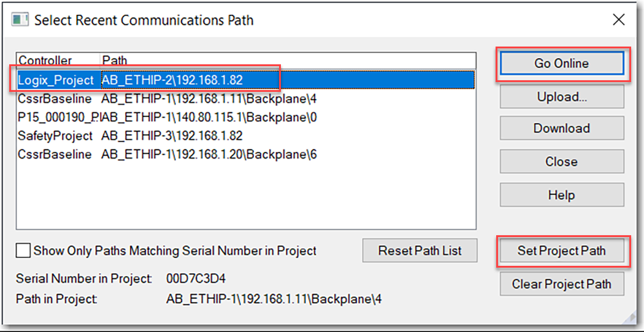The width and height of the screenshot is (644, 332).
Task: Click the dialog title bar icon
Action: 20,20
